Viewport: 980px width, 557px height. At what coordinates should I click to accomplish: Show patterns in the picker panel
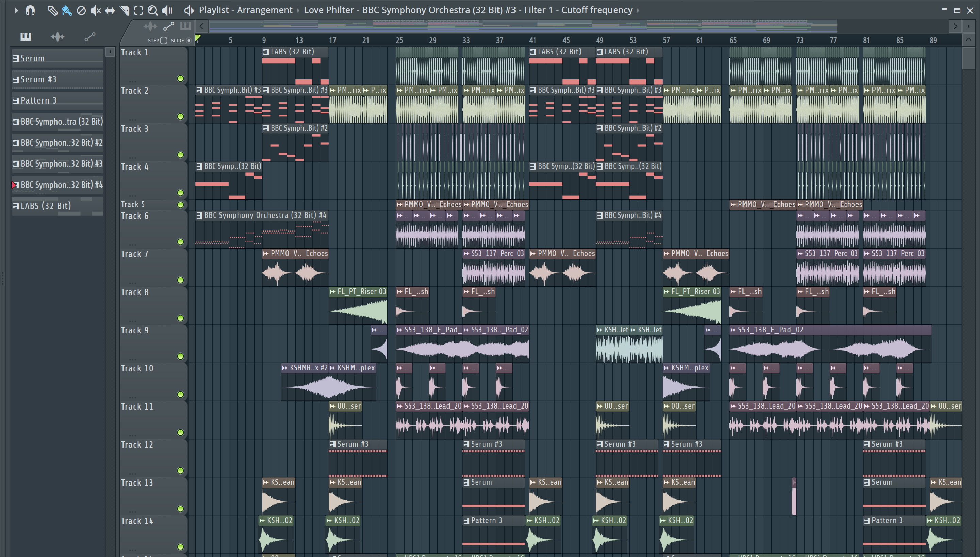tap(26, 37)
